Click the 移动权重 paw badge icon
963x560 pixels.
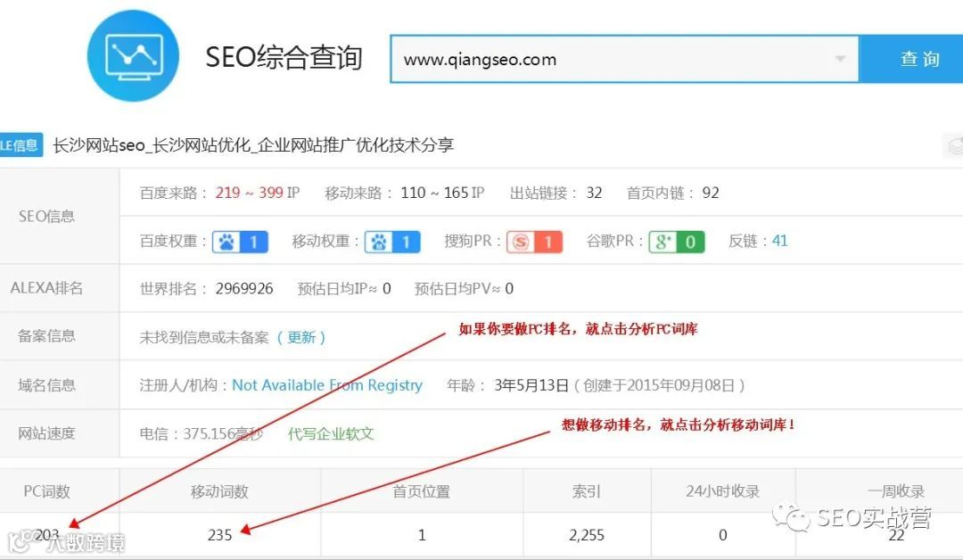point(392,242)
